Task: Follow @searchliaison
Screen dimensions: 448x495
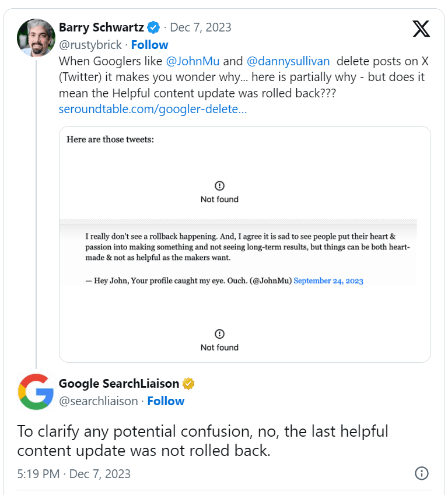Action: coord(165,401)
